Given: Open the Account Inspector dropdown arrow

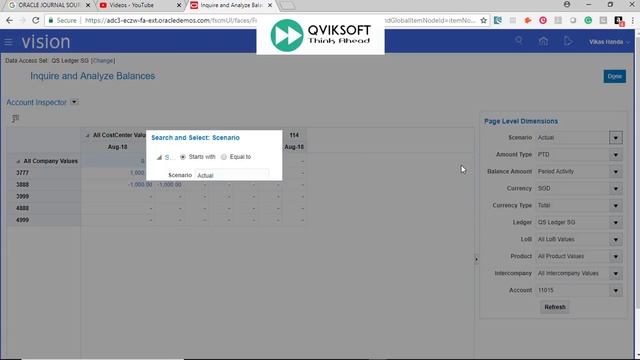Looking at the screenshot, I should [x=74, y=102].
